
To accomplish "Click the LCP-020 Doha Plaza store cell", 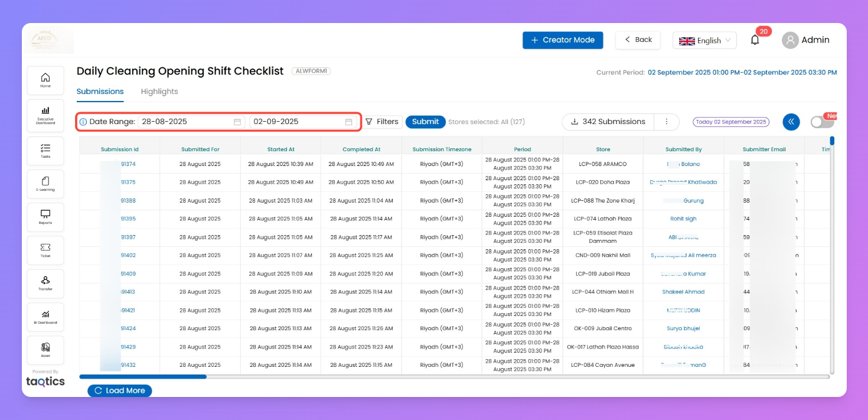I will (603, 183).
